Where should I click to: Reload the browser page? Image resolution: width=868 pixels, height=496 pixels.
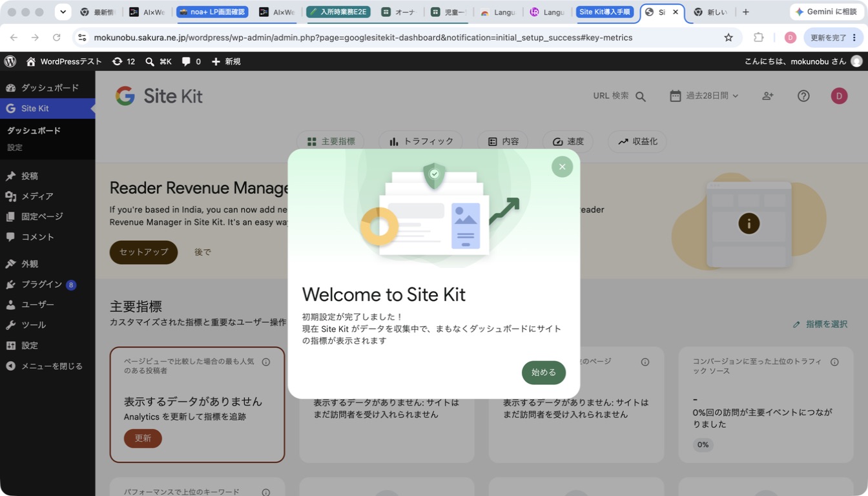pyautogui.click(x=56, y=37)
